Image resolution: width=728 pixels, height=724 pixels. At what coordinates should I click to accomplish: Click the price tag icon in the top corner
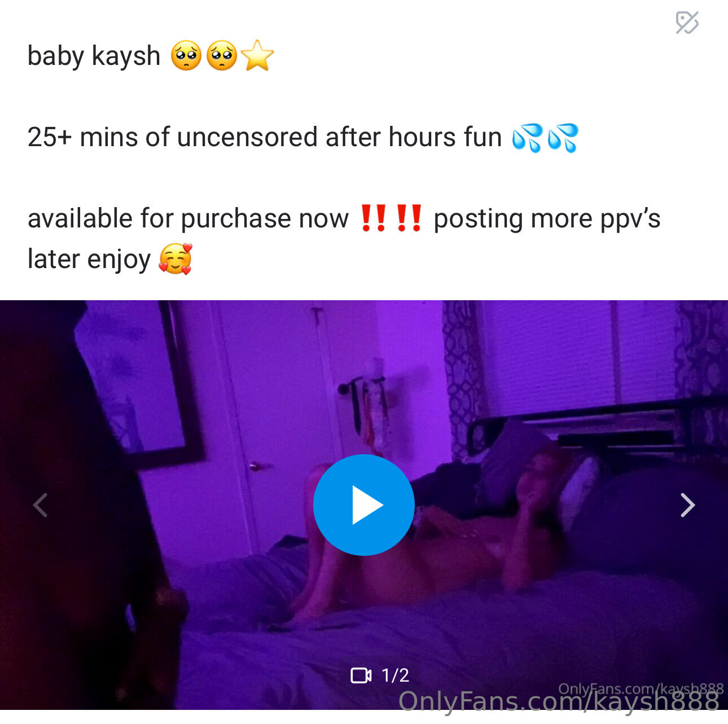(687, 23)
